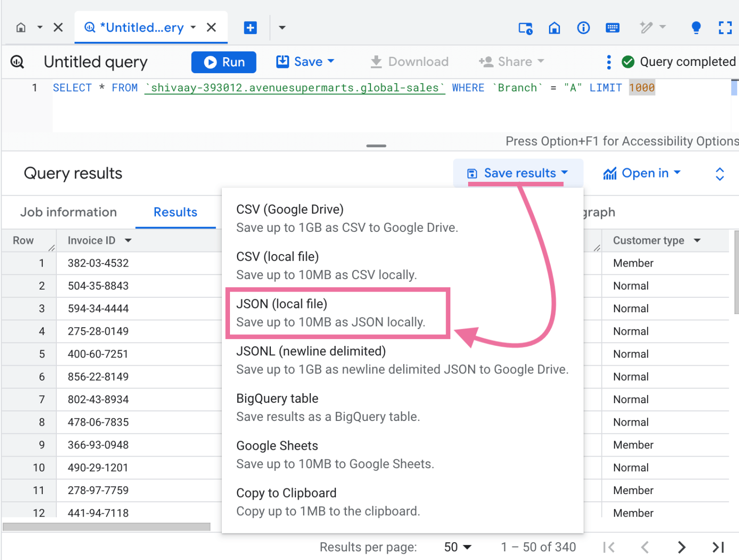The image size is (739, 560).
Task: Choose JSON (local file) from Save results
Action: tap(337, 313)
